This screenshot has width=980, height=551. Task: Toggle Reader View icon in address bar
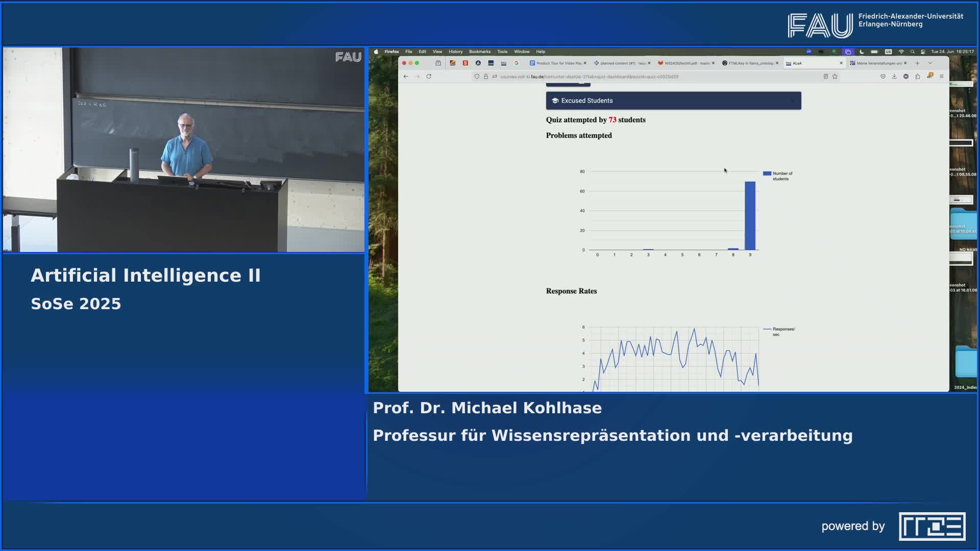pyautogui.click(x=825, y=77)
